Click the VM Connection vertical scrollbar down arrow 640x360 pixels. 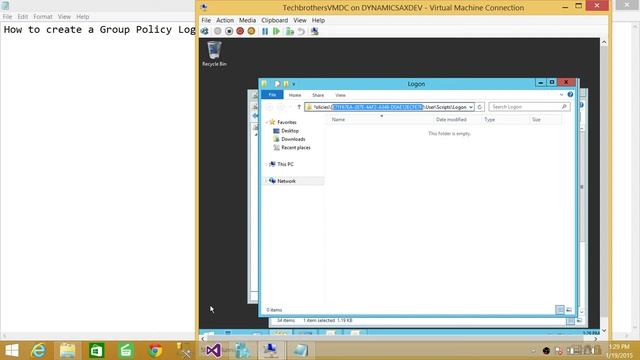[604, 331]
